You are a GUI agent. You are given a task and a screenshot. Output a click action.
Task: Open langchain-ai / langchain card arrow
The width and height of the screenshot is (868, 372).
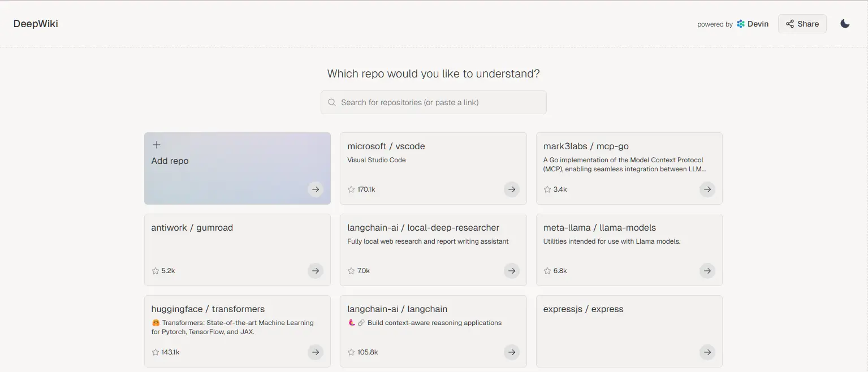click(511, 352)
